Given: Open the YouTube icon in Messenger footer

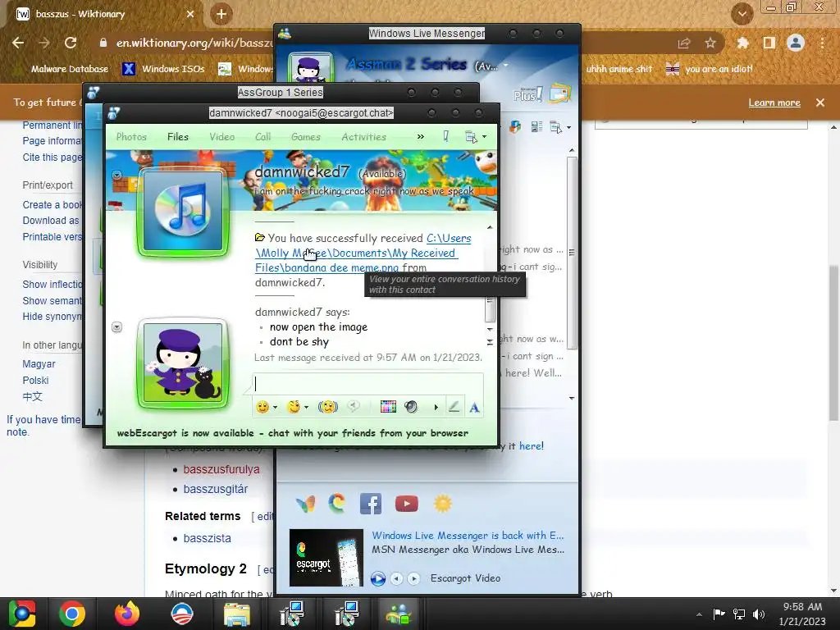Looking at the screenshot, I should (407, 504).
